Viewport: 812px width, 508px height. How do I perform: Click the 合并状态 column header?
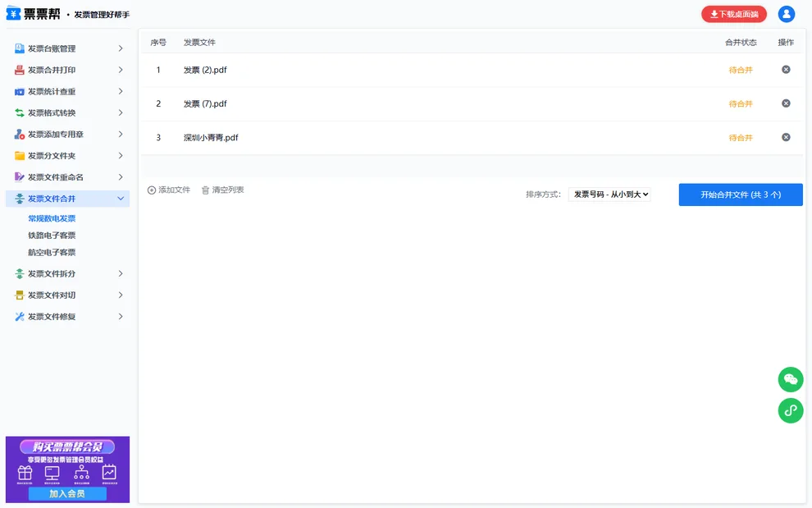click(741, 43)
